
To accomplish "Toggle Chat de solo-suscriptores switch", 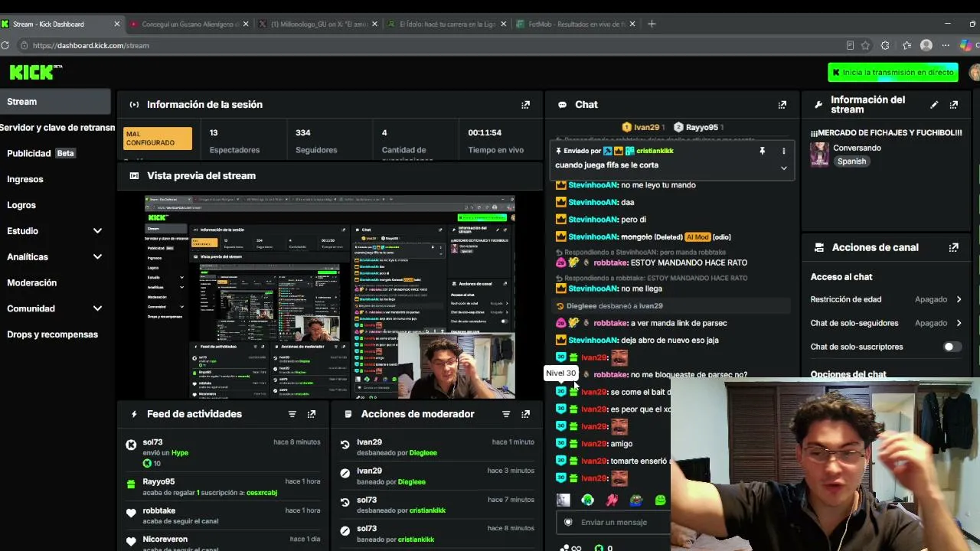I will (x=952, y=347).
